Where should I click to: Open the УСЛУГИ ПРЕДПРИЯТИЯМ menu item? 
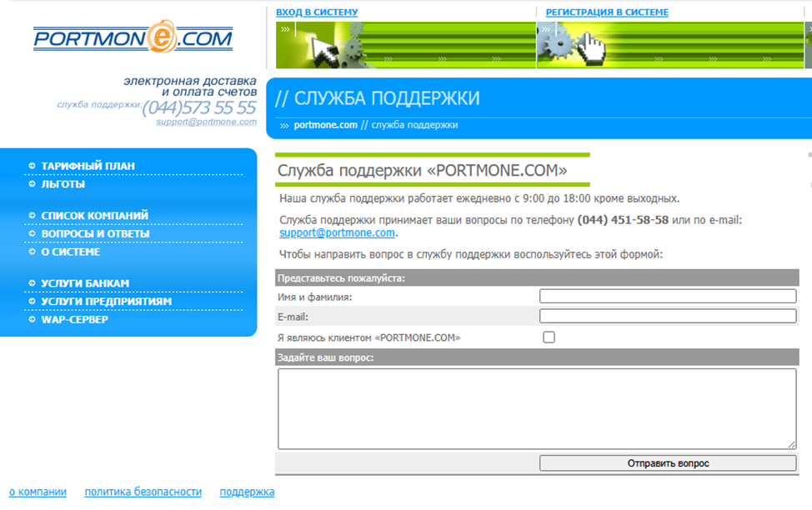coord(106,302)
